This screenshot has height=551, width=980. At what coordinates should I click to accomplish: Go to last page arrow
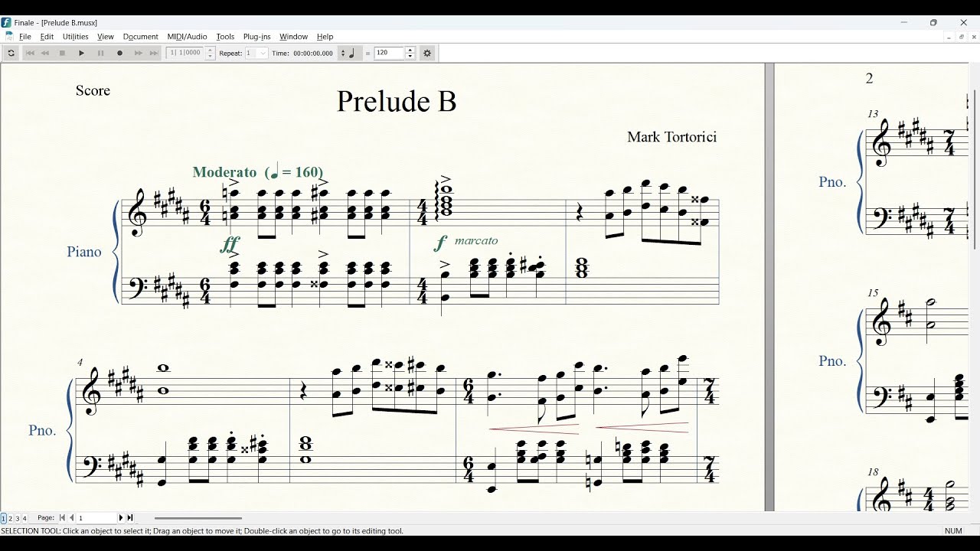[x=130, y=518]
